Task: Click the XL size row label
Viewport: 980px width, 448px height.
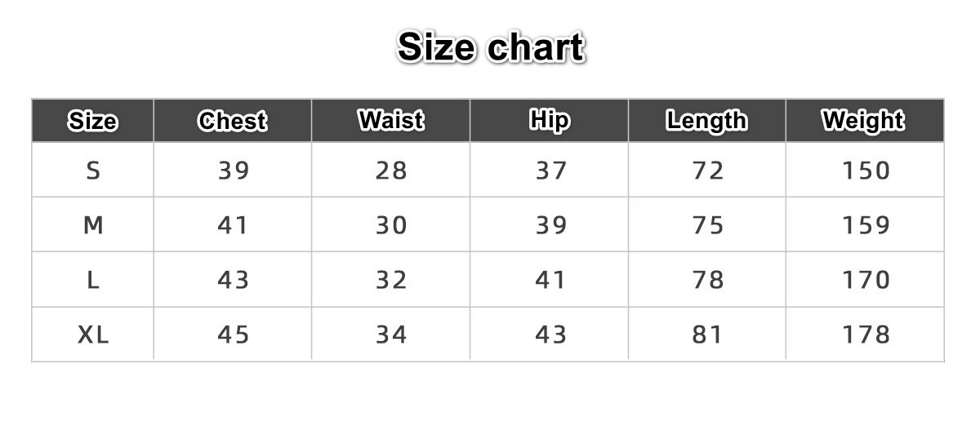Action: tap(93, 335)
